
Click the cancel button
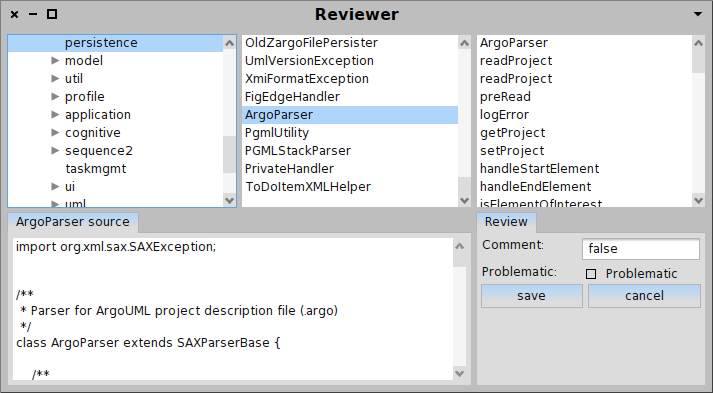click(644, 296)
